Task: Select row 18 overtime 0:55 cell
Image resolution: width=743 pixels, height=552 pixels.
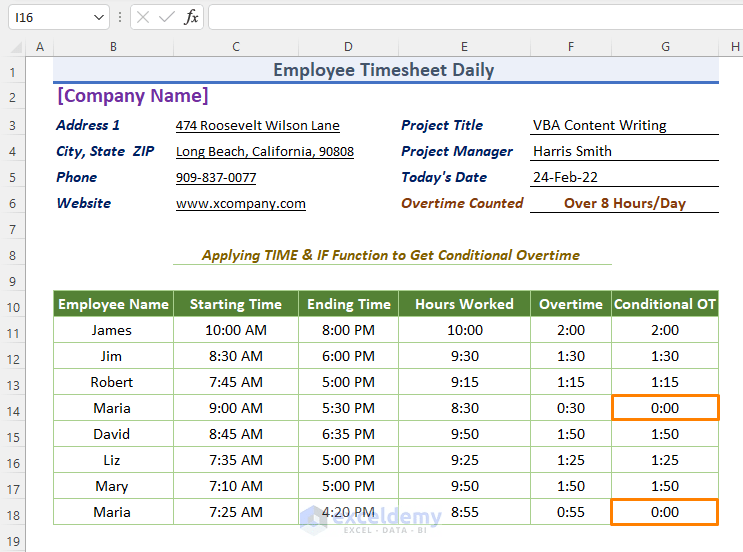Action: [x=571, y=512]
